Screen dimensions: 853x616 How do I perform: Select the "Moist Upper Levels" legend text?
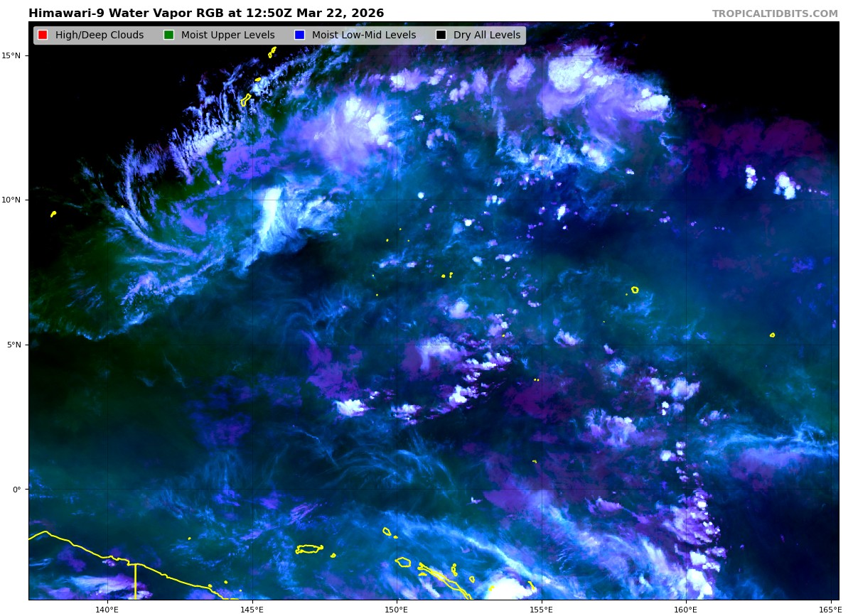click(x=227, y=36)
